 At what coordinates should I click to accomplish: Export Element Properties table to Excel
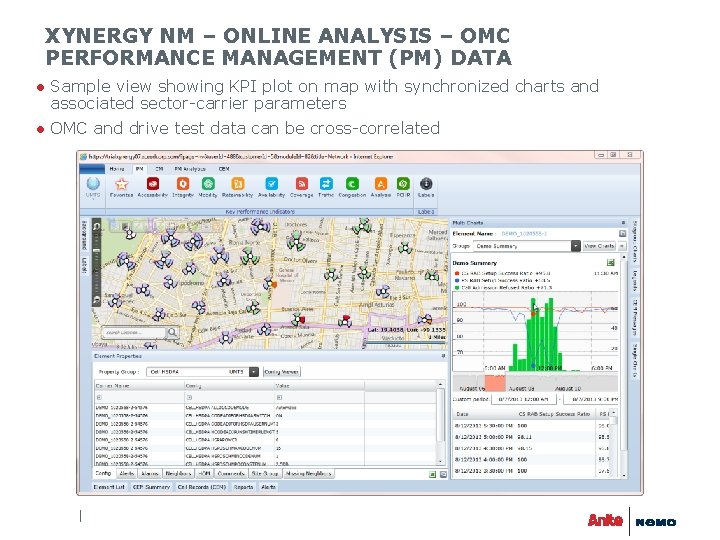pyautogui.click(x=433, y=474)
